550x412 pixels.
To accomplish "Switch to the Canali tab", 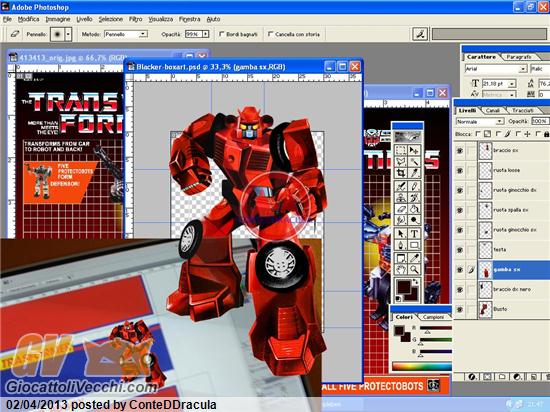I will pos(492,110).
